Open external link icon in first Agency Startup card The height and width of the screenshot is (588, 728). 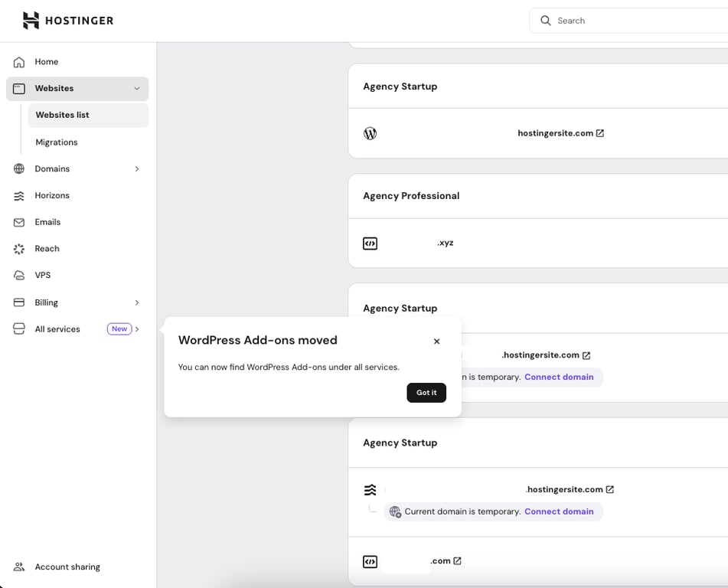(x=600, y=133)
